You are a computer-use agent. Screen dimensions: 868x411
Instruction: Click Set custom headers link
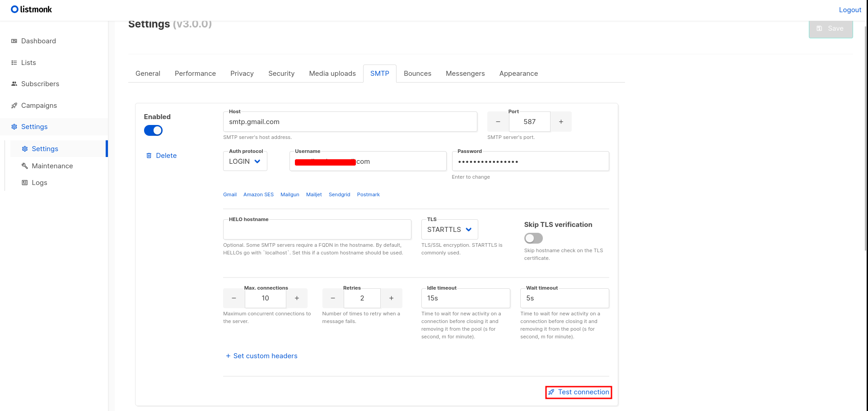point(261,356)
